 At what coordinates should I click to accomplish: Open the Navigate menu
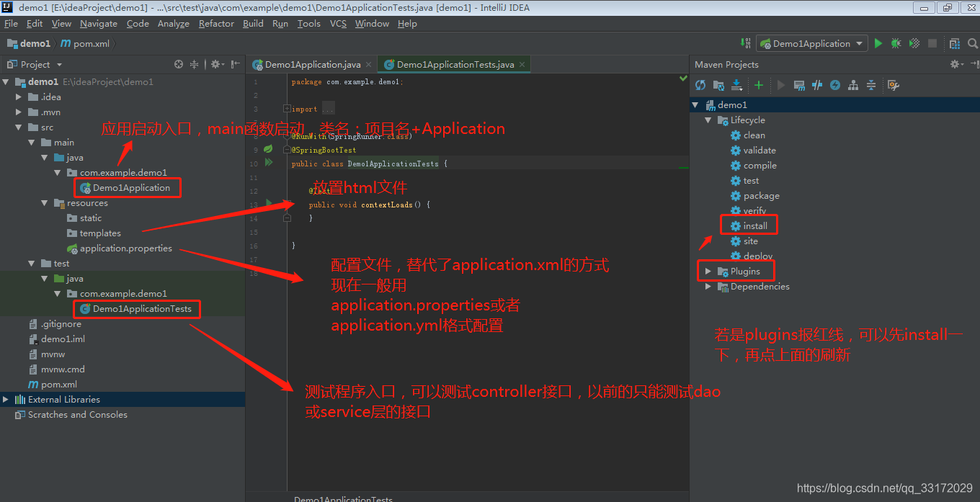click(x=99, y=23)
